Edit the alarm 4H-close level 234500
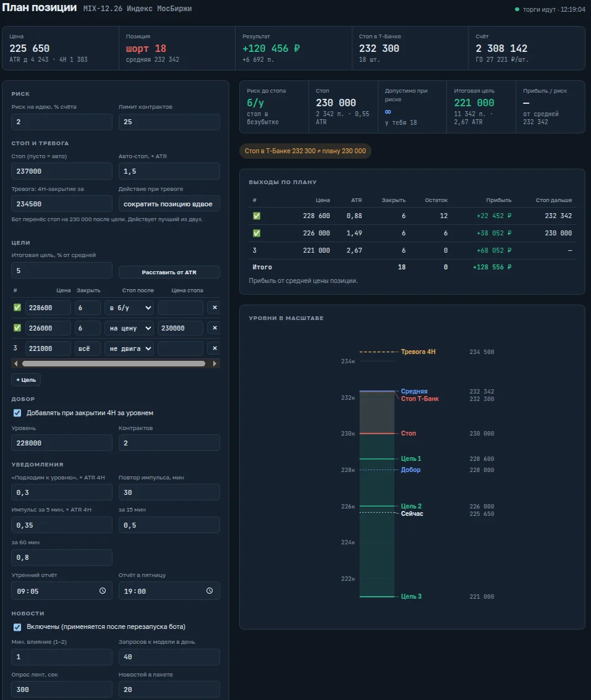591x700 pixels. pyautogui.click(x=62, y=203)
